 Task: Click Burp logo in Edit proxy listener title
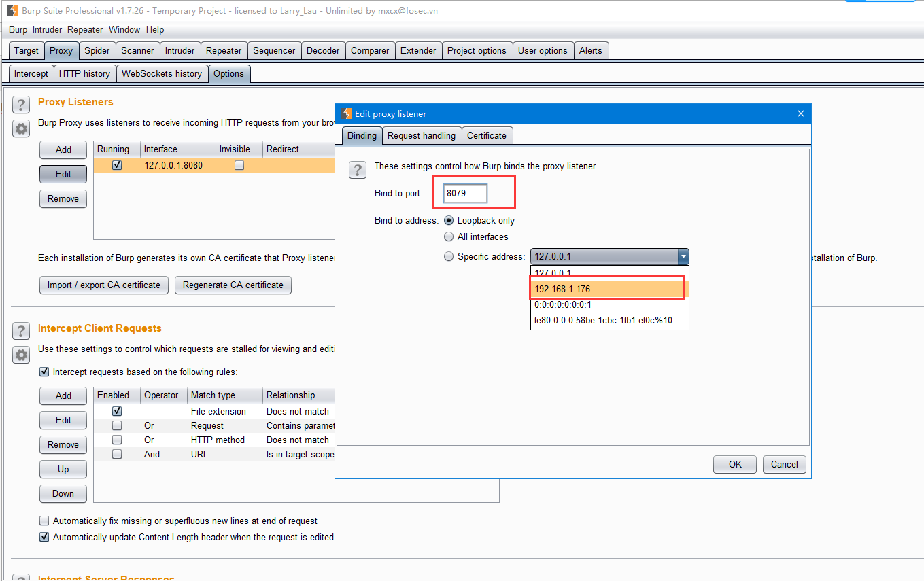347,113
